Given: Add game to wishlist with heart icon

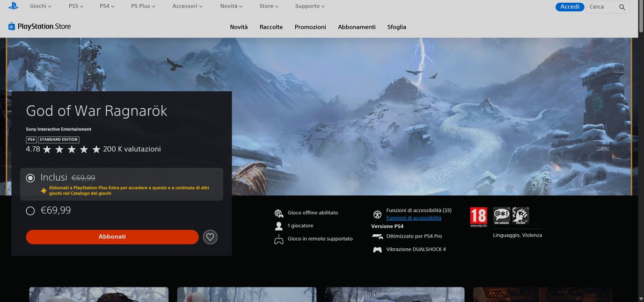Looking at the screenshot, I should tap(210, 237).
